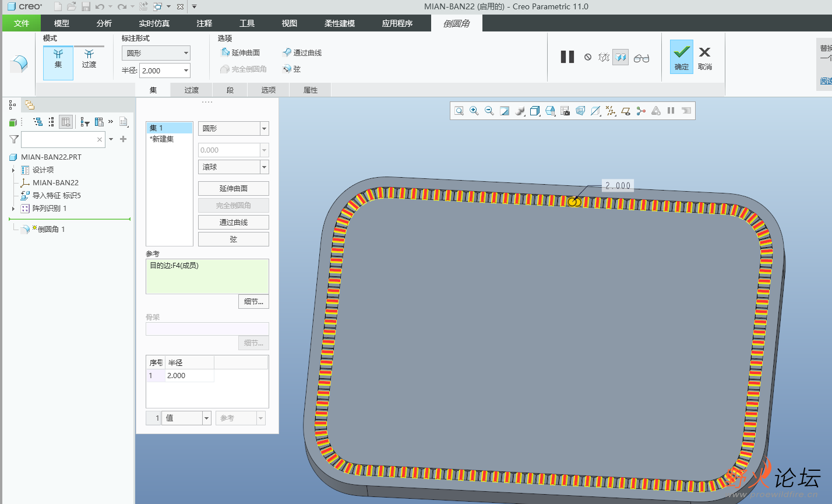832x504 pixels.
Task: Click the add plus icon beside search
Action: (x=123, y=139)
